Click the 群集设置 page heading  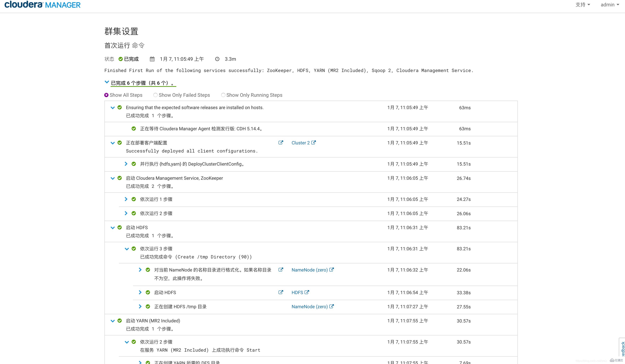[121, 31]
